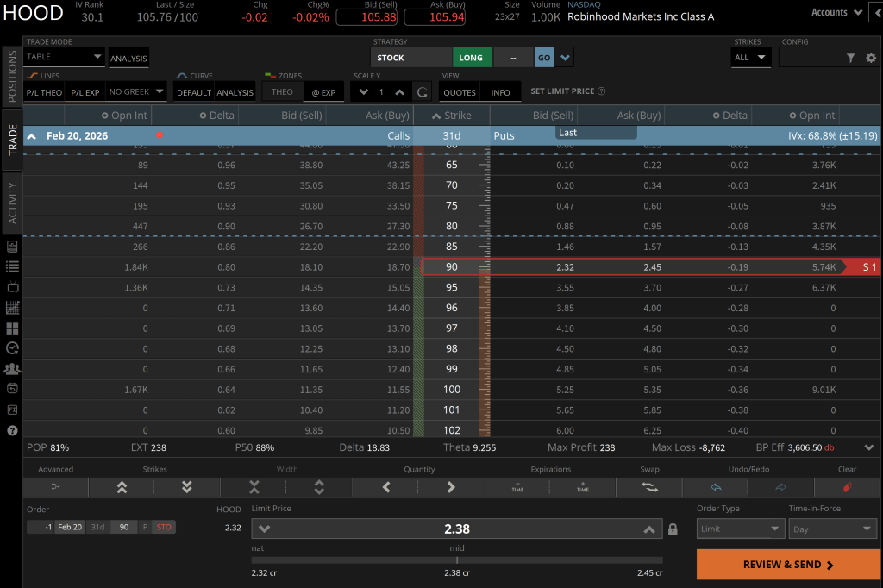Open the portfolio chart sidebar icon
The height and width of the screenshot is (588, 883).
[x=12, y=247]
